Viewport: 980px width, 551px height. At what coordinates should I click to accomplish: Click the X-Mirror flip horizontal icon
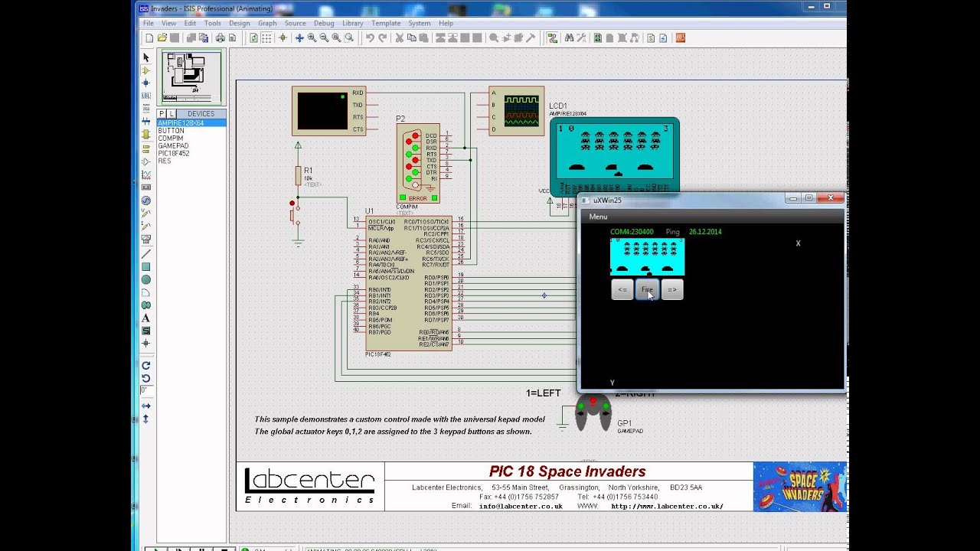click(x=145, y=406)
